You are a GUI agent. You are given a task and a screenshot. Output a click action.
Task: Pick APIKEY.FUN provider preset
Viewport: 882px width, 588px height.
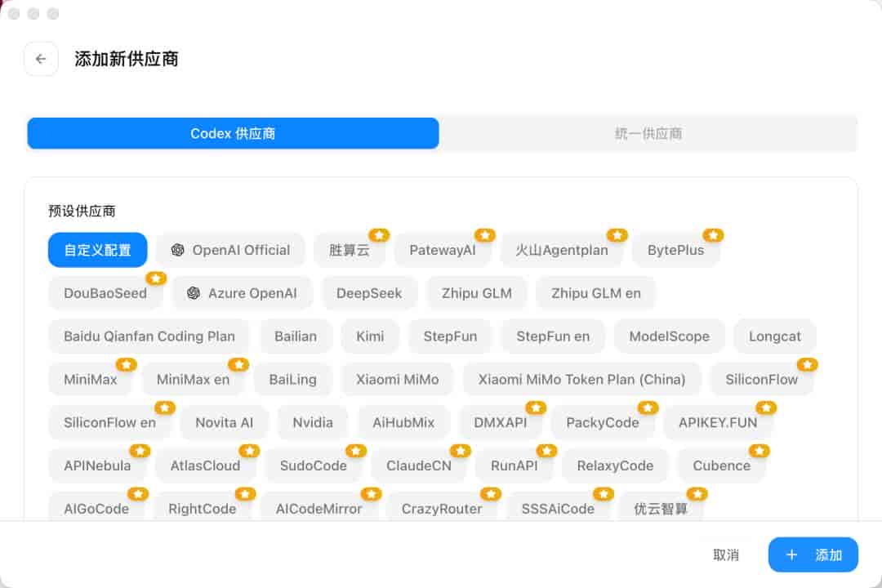point(718,422)
